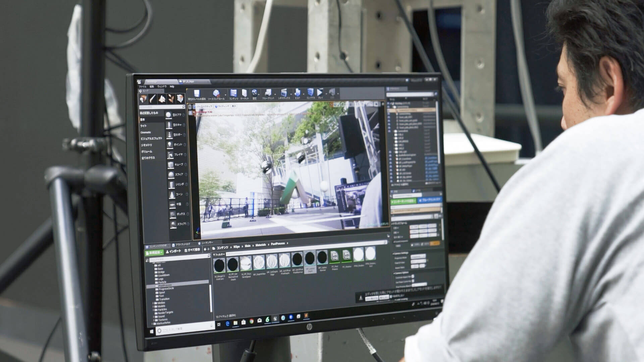Screen dimensions: 644x362
Task: Select the Paint mode brush icon
Action: pyautogui.click(x=153, y=99)
